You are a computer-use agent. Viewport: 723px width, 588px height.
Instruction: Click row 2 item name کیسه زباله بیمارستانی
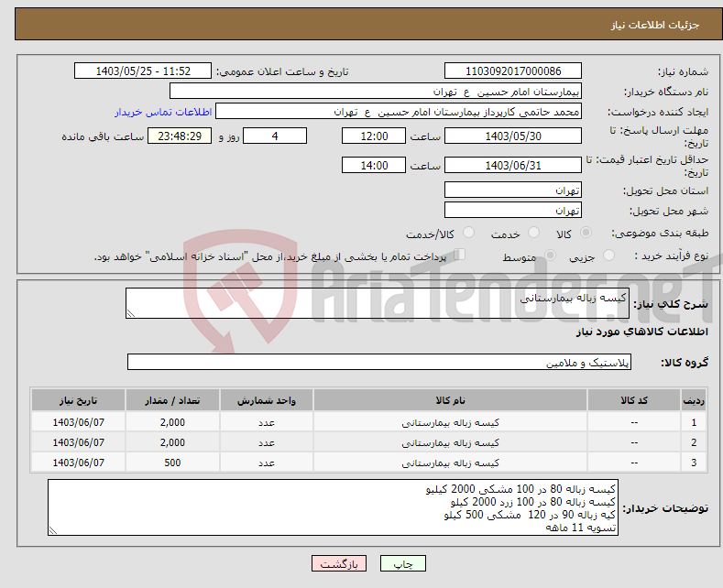pyautogui.click(x=450, y=443)
